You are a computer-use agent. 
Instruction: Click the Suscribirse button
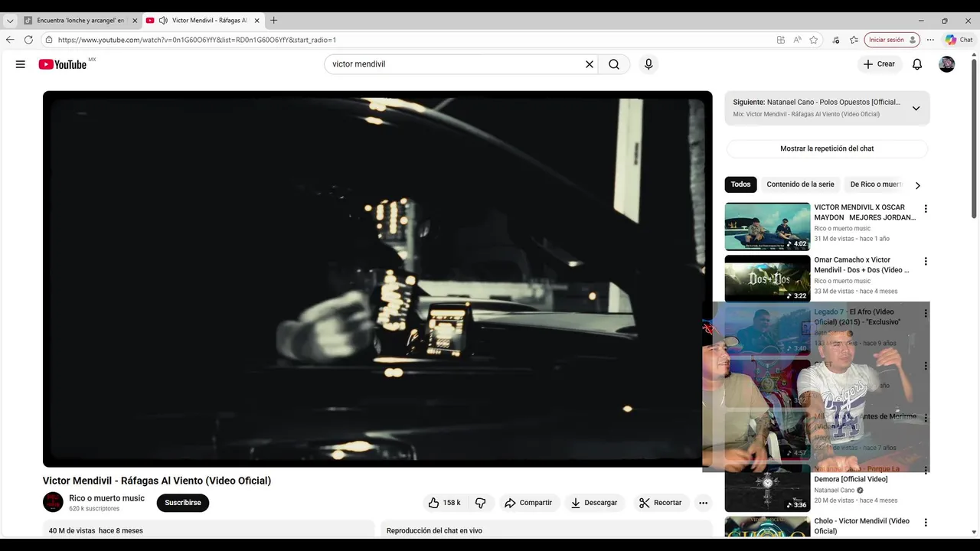183,503
